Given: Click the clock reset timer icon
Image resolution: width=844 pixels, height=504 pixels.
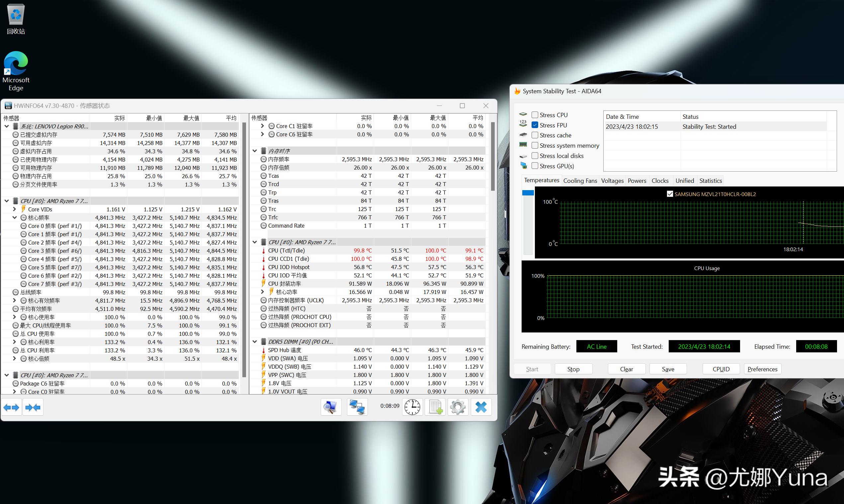Looking at the screenshot, I should coord(412,407).
